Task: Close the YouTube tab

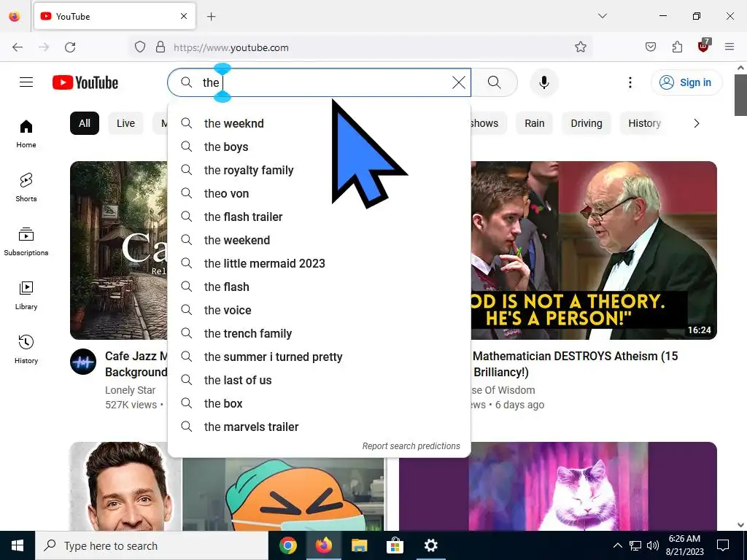Action: coord(184,16)
